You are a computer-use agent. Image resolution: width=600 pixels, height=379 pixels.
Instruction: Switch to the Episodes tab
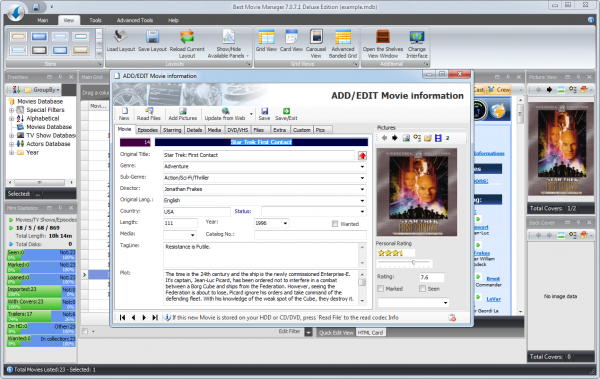(147, 130)
